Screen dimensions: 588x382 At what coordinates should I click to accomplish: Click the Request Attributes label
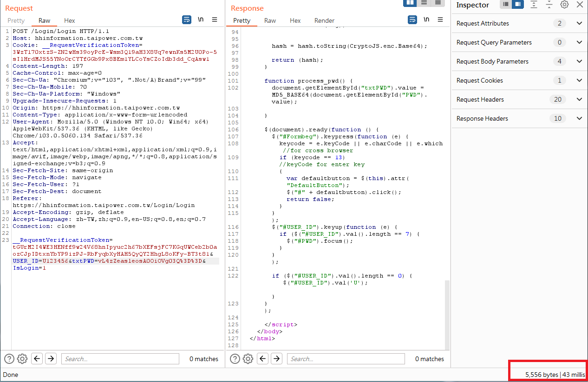pos(483,23)
